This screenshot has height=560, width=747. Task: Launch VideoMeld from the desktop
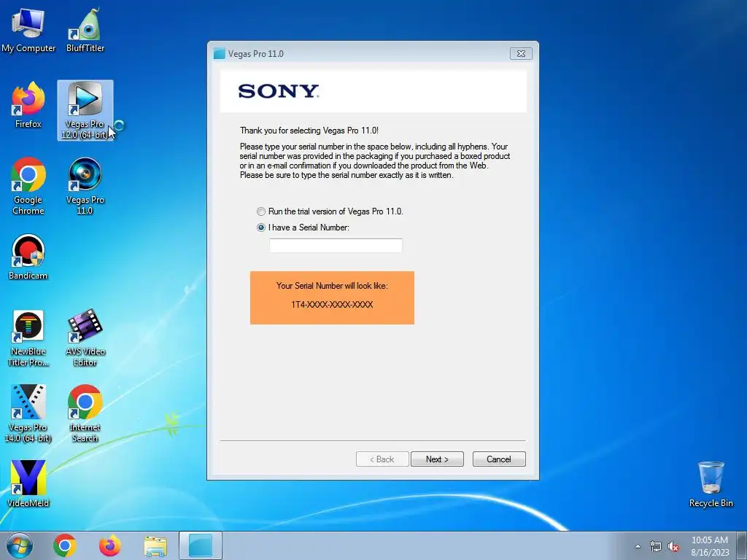click(28, 484)
